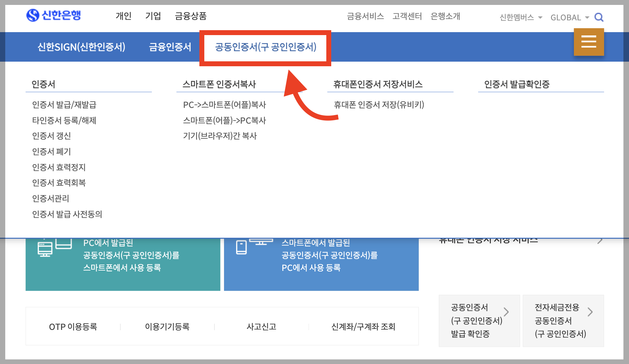Image resolution: width=629 pixels, height=364 pixels.
Task: Open 인증서 갱신 link
Action: click(51, 136)
